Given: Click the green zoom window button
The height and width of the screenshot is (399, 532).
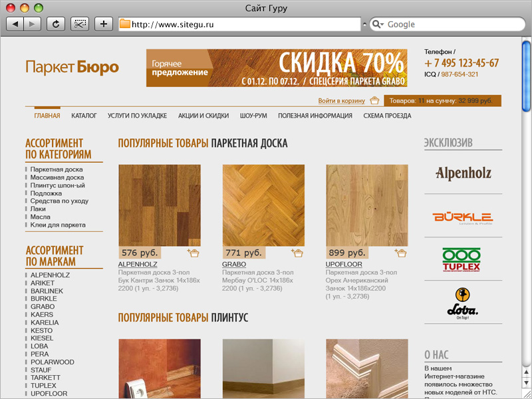Looking at the screenshot, I should click(39, 8).
